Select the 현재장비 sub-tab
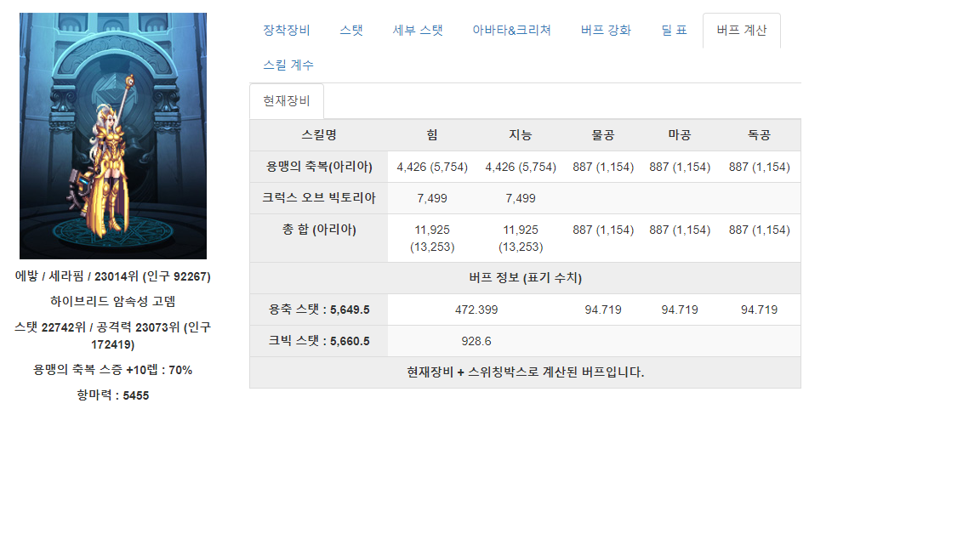Viewport: 980px width, 551px height. (286, 100)
